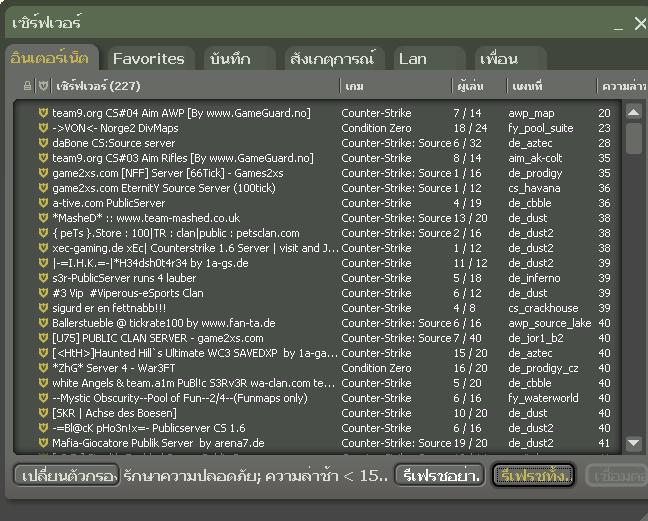Click the รีเฟรชทั้ง. (Refresh all) button
648x521 pixels.
pyautogui.click(x=533, y=476)
